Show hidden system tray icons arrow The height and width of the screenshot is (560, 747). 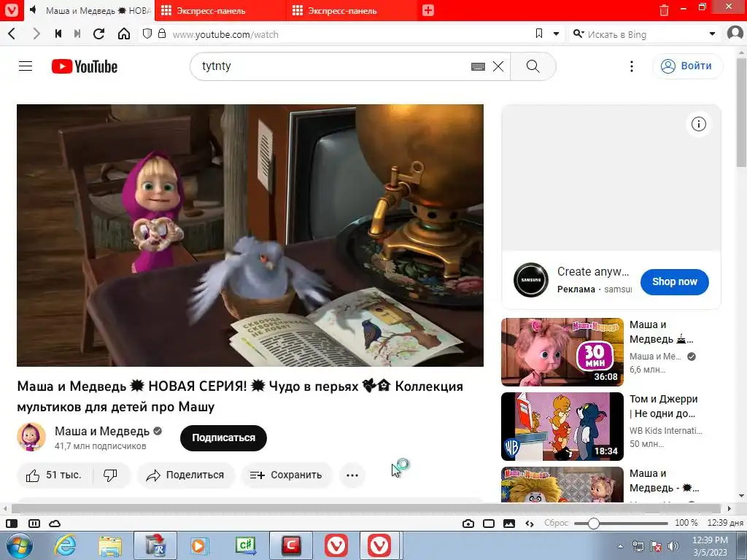tap(620, 546)
